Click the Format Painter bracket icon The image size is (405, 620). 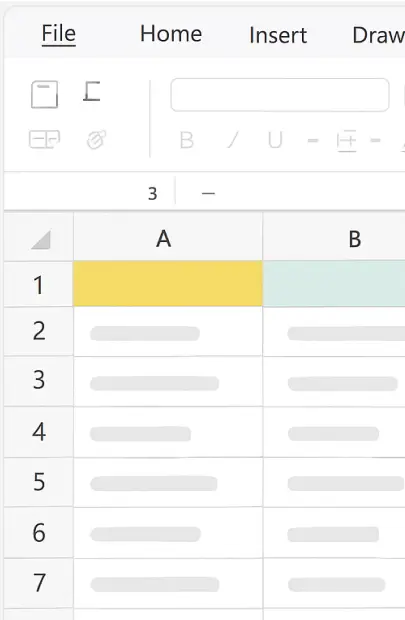[92, 91]
